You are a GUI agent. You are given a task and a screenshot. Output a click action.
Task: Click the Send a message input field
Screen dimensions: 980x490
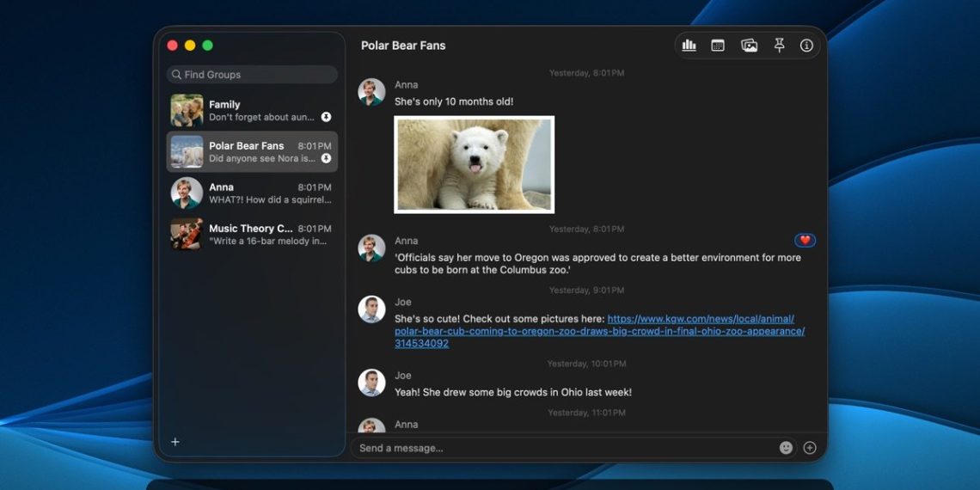tap(563, 448)
